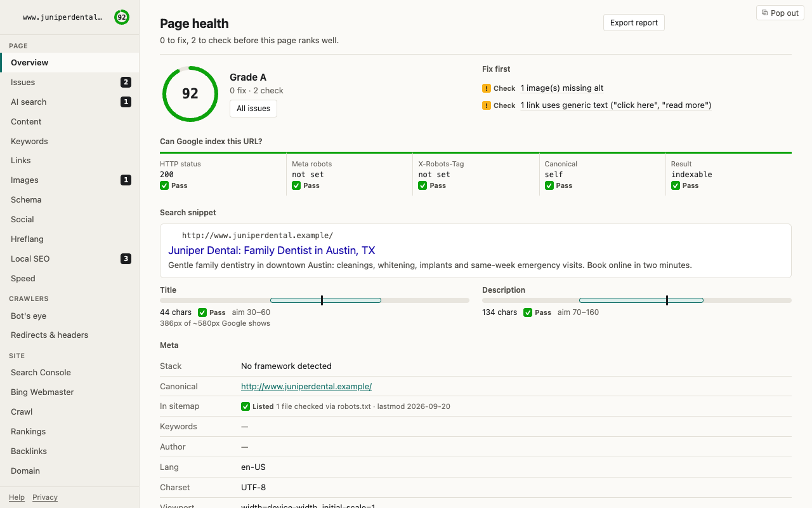Go to Search Console
Viewport: 812px width, 508px height.
click(x=70, y=373)
